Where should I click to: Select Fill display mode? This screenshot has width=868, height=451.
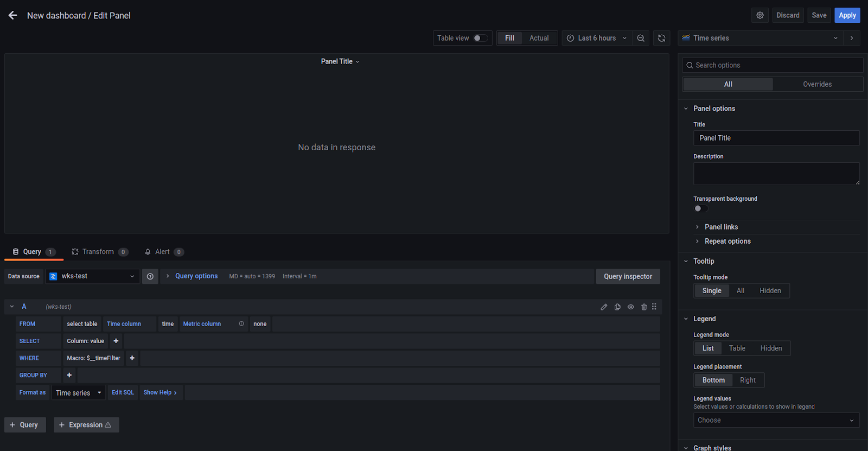(509, 38)
